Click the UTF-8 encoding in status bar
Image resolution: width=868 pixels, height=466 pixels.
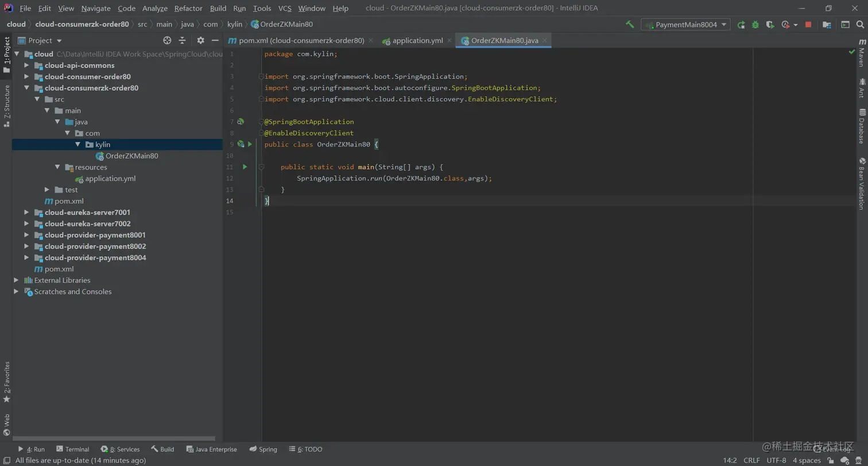[776, 460]
